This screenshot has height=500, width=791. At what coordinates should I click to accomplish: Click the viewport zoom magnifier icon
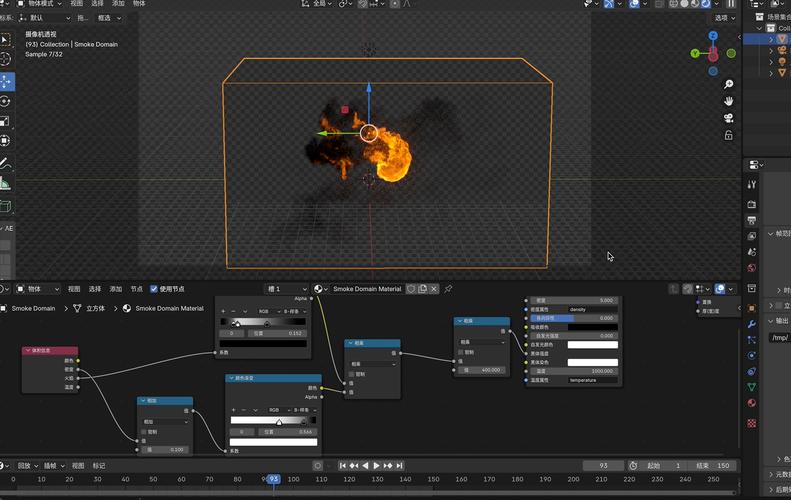(x=729, y=84)
